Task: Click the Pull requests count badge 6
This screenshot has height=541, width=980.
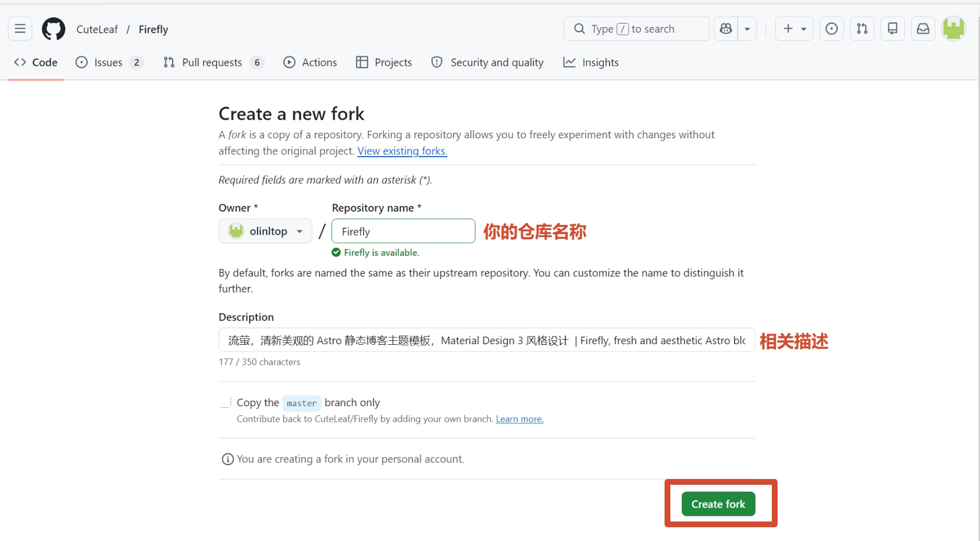Action: [257, 63]
